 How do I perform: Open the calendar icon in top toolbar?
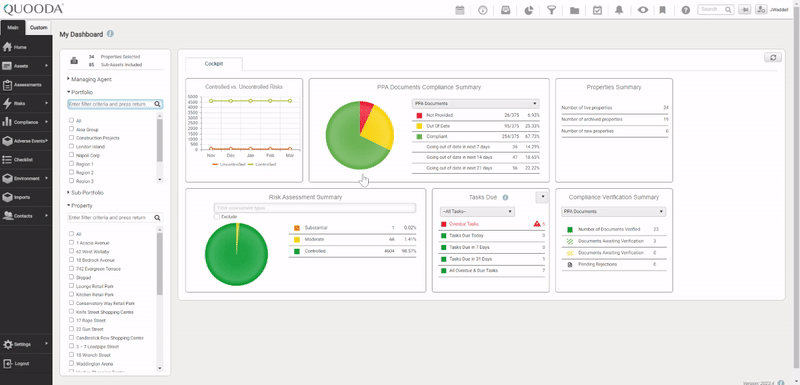(460, 10)
